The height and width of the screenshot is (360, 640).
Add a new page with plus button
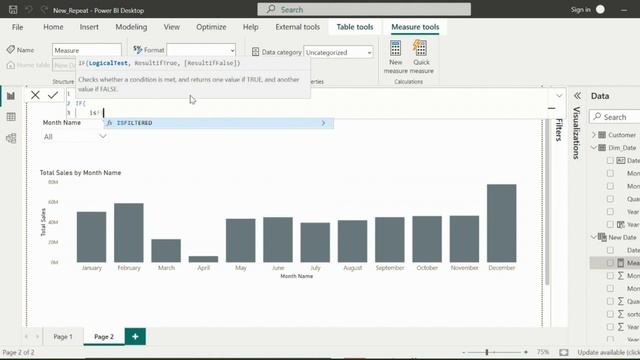[x=135, y=337]
